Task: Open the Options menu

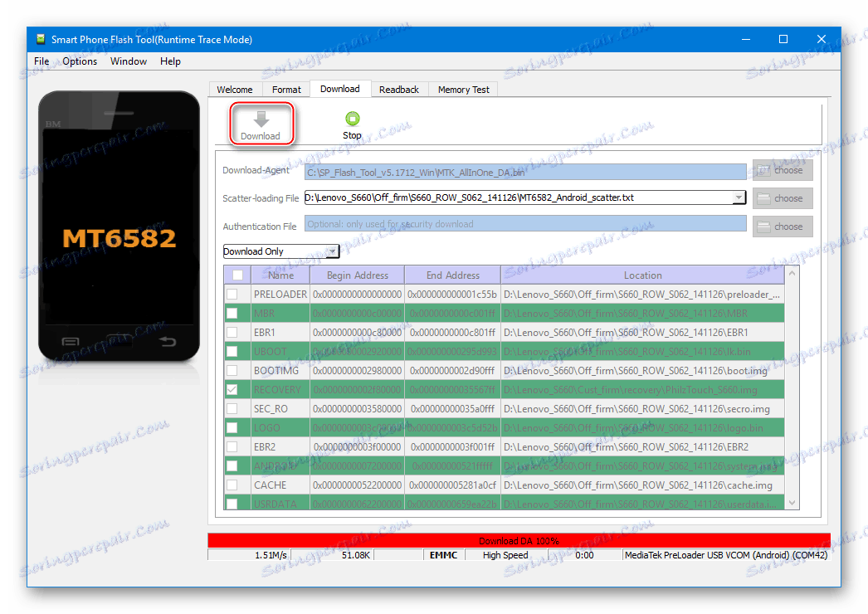Action: (x=80, y=61)
